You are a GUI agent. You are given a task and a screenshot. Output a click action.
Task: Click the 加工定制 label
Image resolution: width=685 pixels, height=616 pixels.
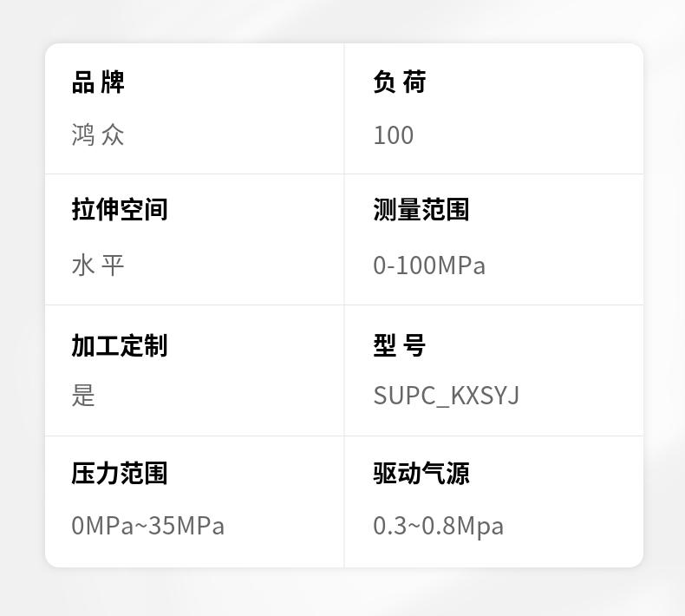120,345
